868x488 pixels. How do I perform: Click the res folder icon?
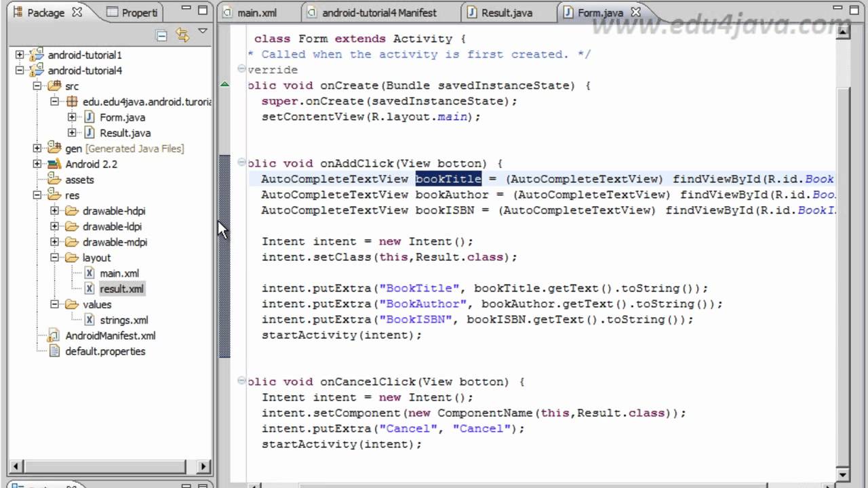[54, 195]
